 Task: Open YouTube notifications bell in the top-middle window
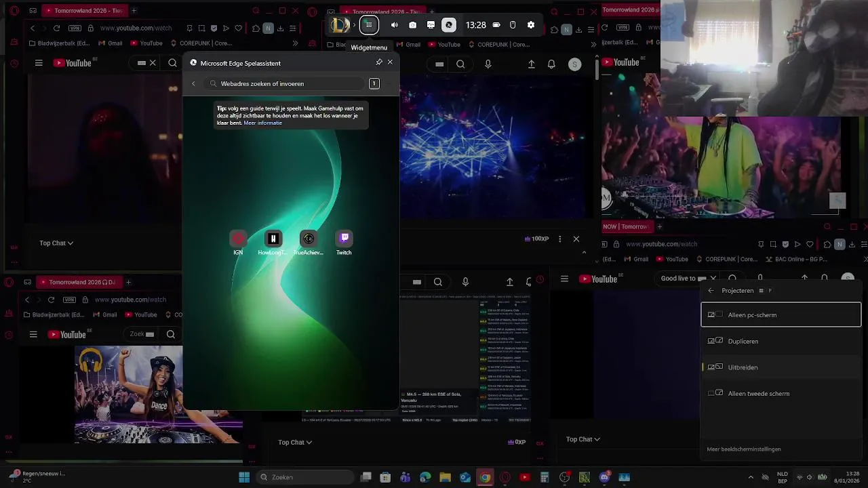(551, 64)
